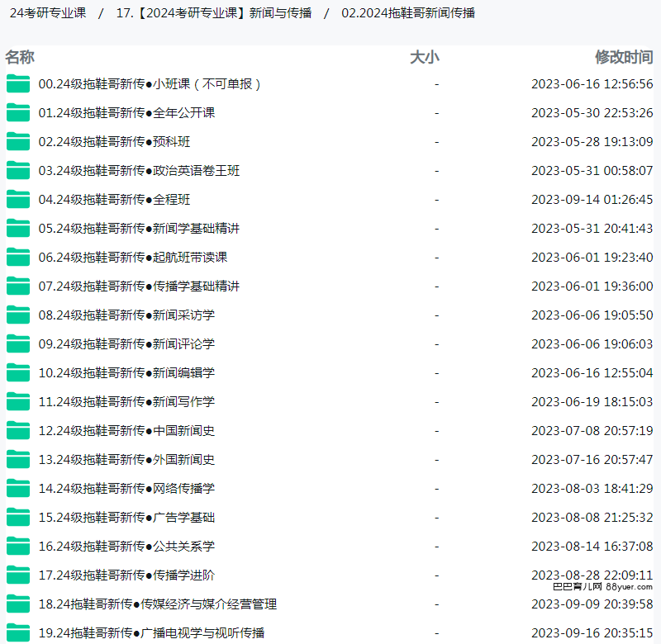Open folder icon for 01.24级拖鞋哥新传●全年公开课
Image resolution: width=661 pixels, height=644 pixels.
click(18, 112)
